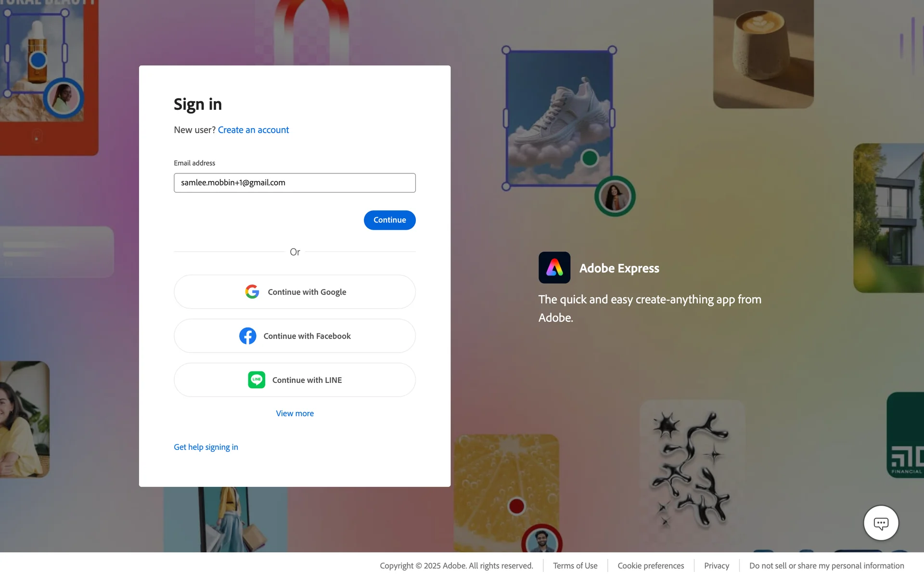Open Terms of Use footer link

575,565
